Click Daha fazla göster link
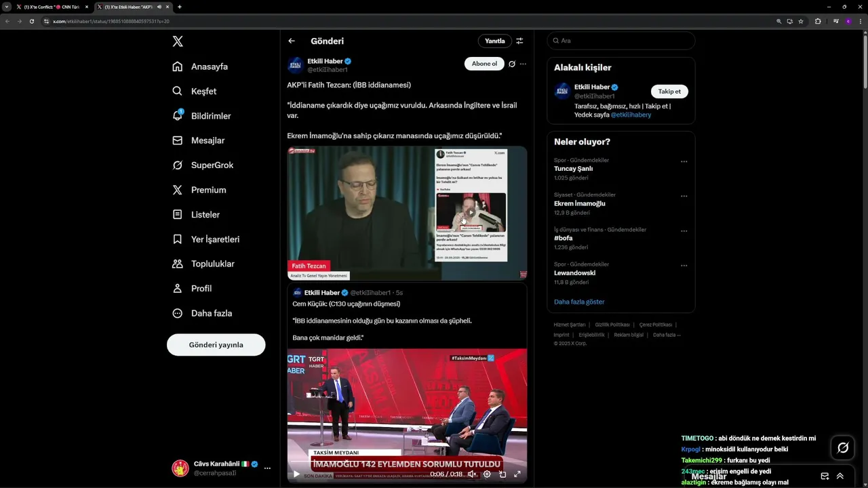This screenshot has width=868, height=488. [579, 302]
